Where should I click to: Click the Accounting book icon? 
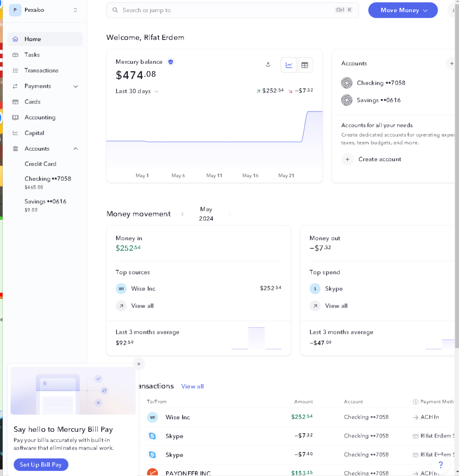15,118
